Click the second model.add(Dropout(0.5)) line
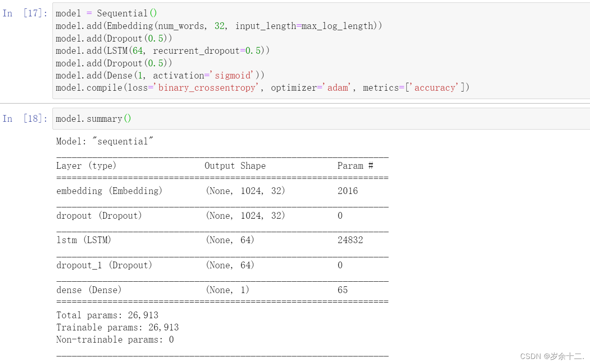 coord(114,63)
